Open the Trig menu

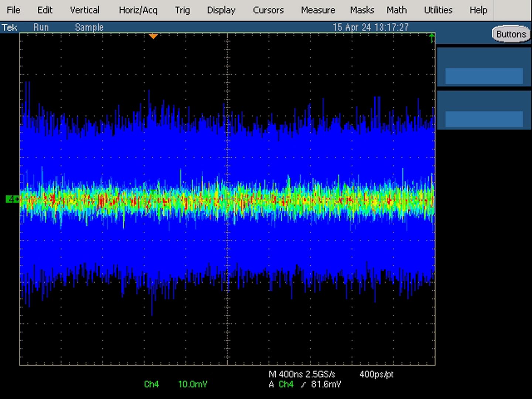(x=182, y=10)
